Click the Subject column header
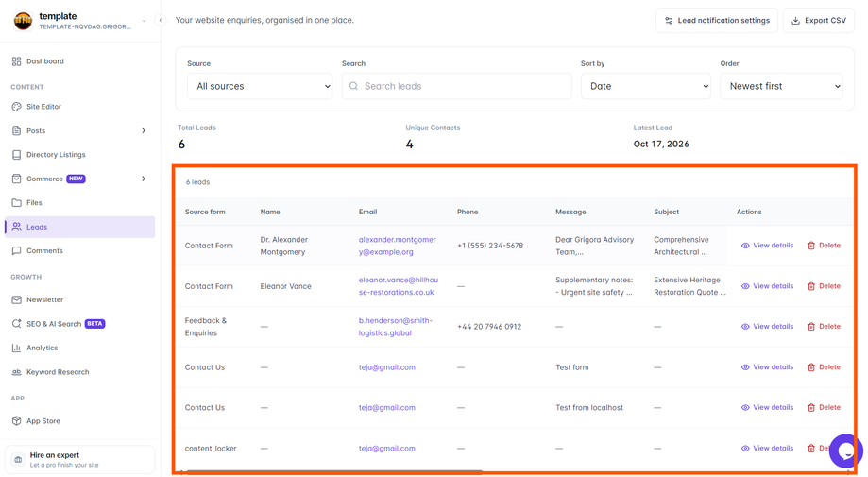The width and height of the screenshot is (868, 477). point(666,212)
